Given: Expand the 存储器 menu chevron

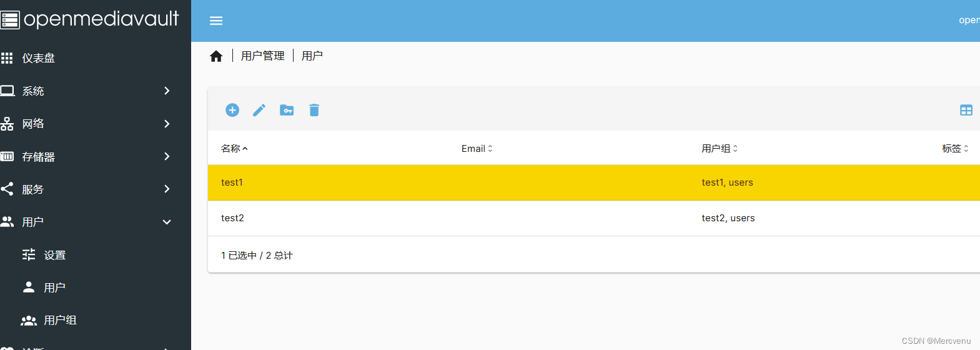Looking at the screenshot, I should tap(167, 156).
